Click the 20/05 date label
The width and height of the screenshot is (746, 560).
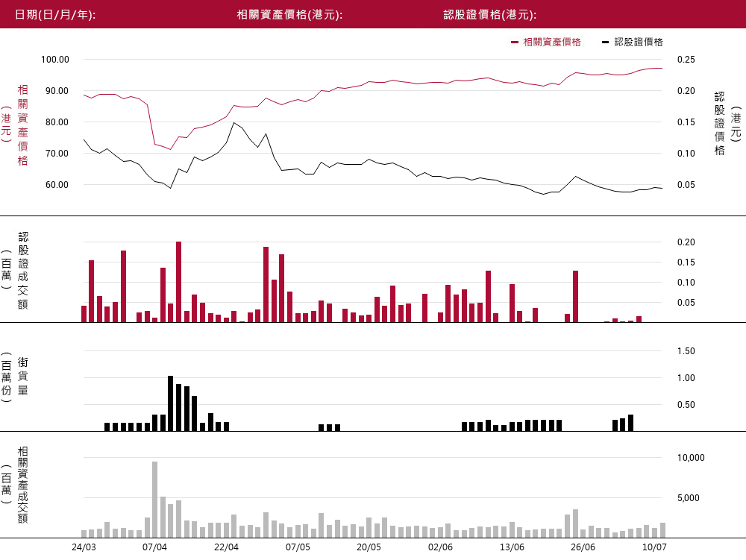(x=369, y=547)
